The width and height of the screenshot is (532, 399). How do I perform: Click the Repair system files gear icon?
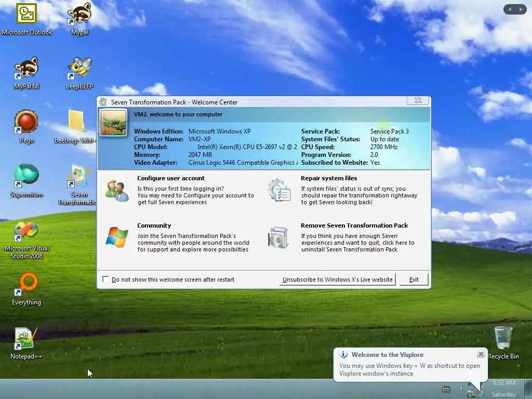pyautogui.click(x=279, y=190)
